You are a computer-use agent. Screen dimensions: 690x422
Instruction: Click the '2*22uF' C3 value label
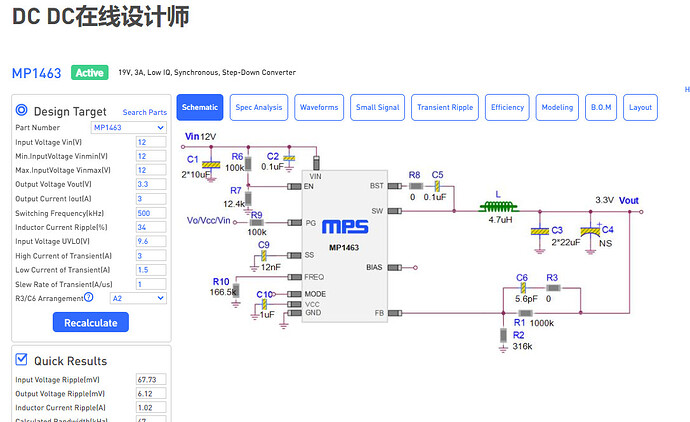pyautogui.click(x=566, y=242)
